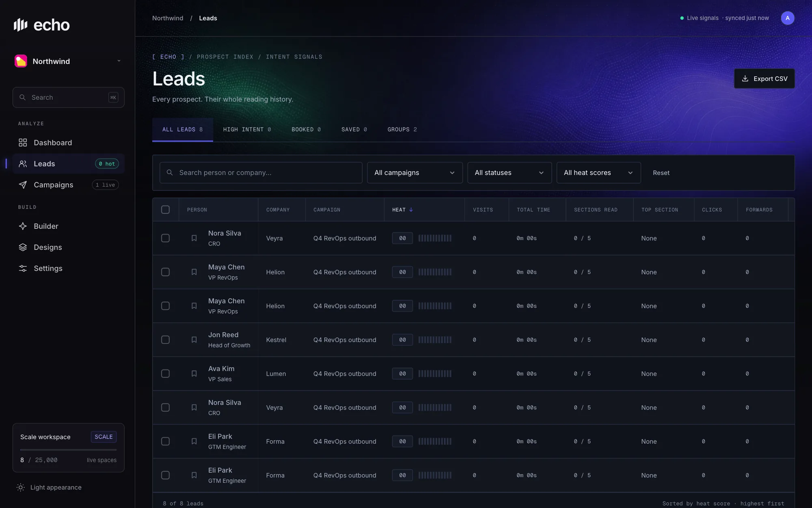812x508 pixels.
Task: Focus the Search person or company field
Action: click(x=261, y=173)
